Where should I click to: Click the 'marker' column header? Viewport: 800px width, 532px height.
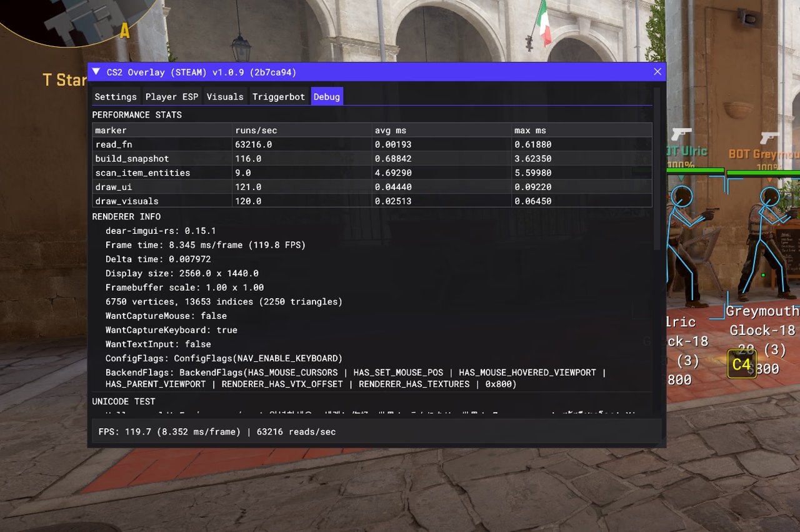pos(111,131)
